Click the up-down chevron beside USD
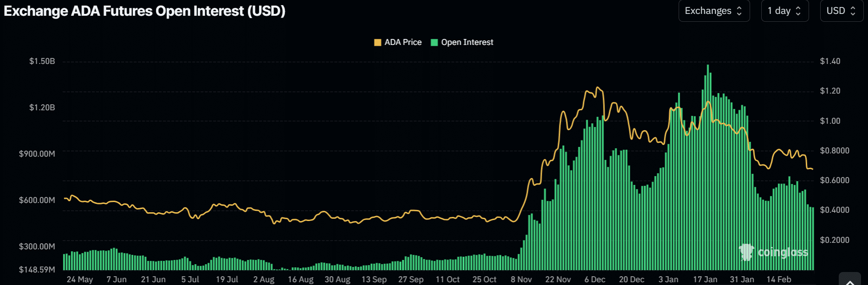Screen dimensions: 868x285 [853, 11]
